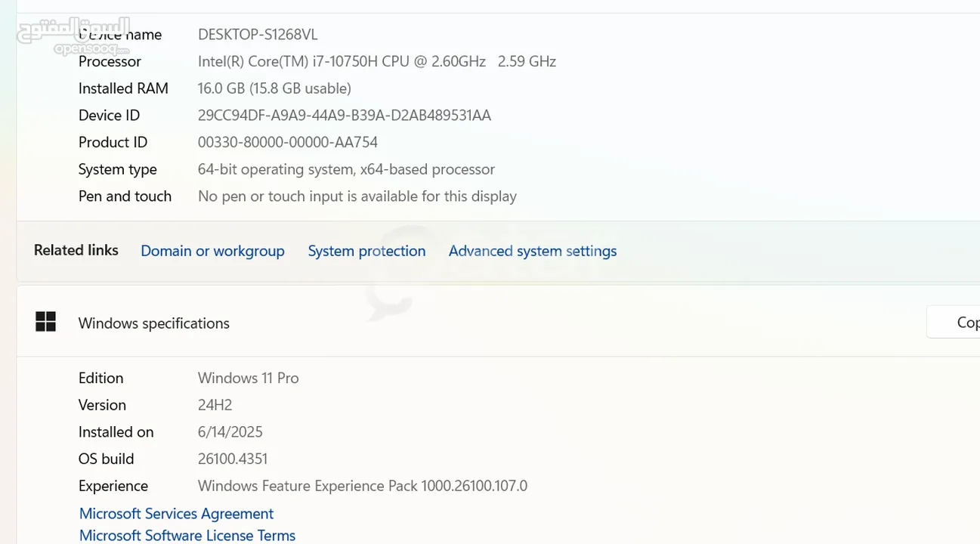The image size is (980, 544).
Task: Open Microsoft Software License Terms link
Action: [x=187, y=535]
